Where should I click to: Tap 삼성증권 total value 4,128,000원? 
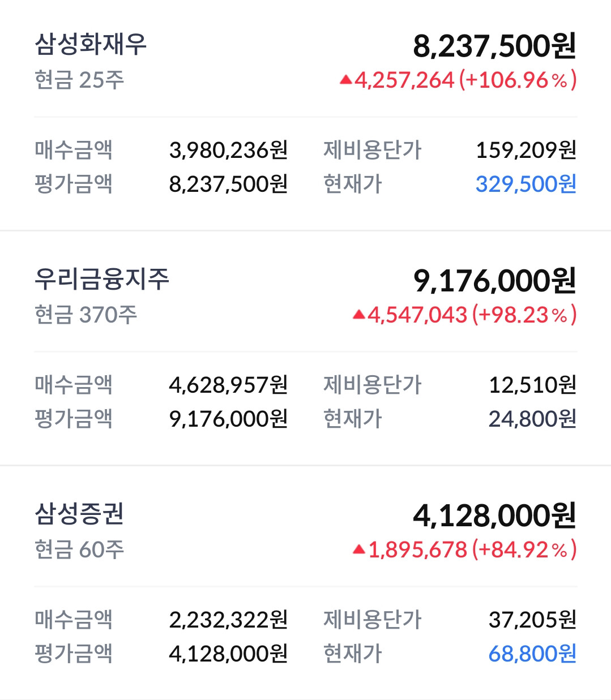494,516
